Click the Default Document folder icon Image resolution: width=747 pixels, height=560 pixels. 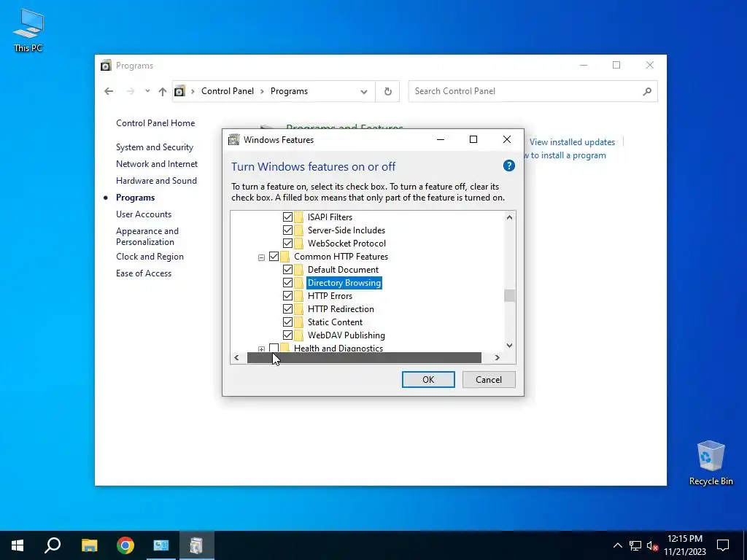(x=298, y=270)
